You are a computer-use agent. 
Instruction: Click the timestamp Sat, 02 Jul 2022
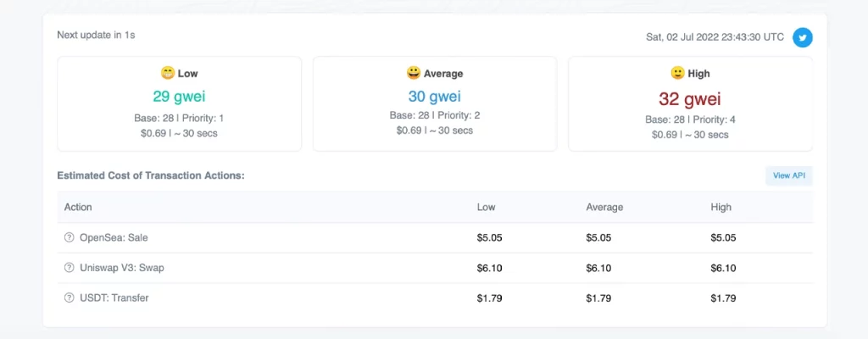tap(715, 37)
